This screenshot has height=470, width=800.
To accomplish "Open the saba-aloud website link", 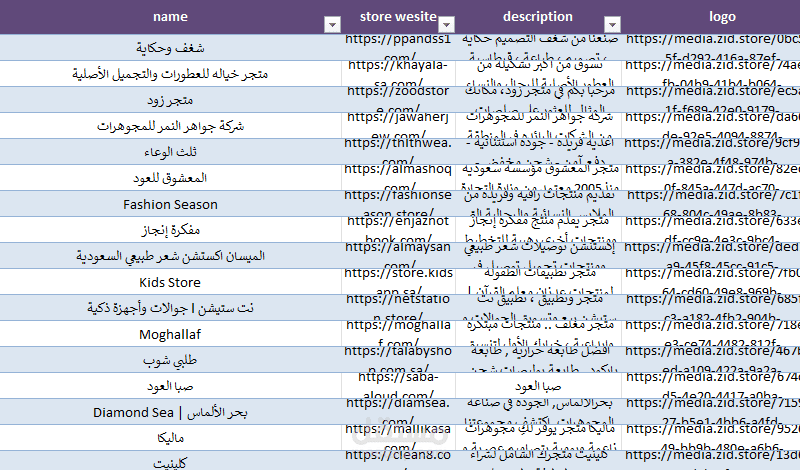I will (398, 386).
